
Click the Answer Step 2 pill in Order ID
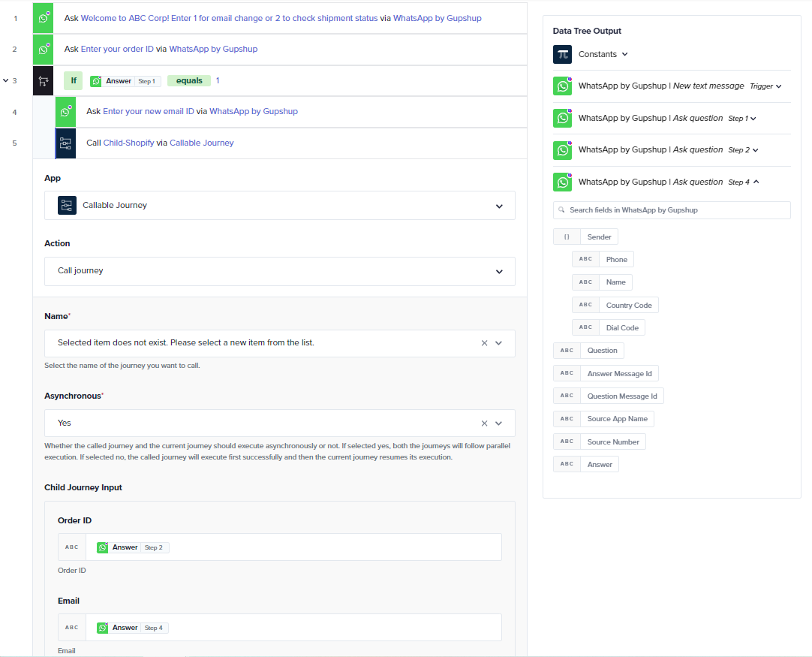(x=133, y=547)
